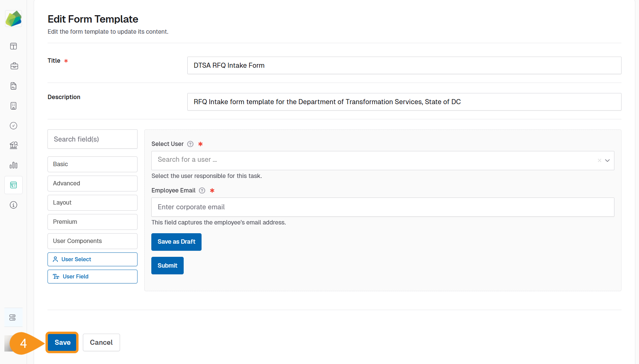
Task: Select the approvals check-circle icon
Action: coord(13,126)
